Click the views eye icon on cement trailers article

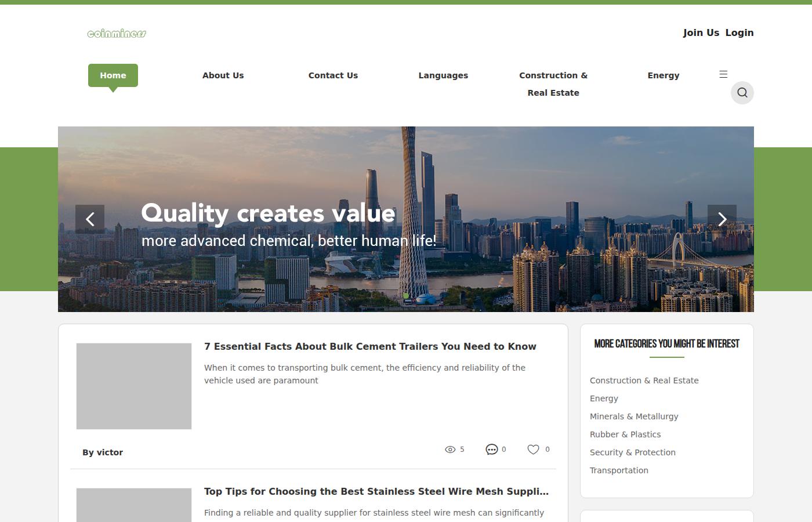coord(450,449)
